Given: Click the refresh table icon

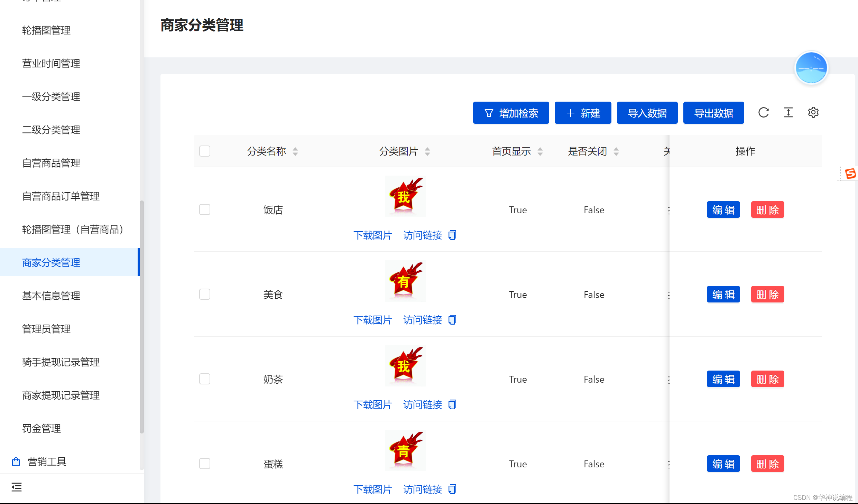Looking at the screenshot, I should 763,113.
